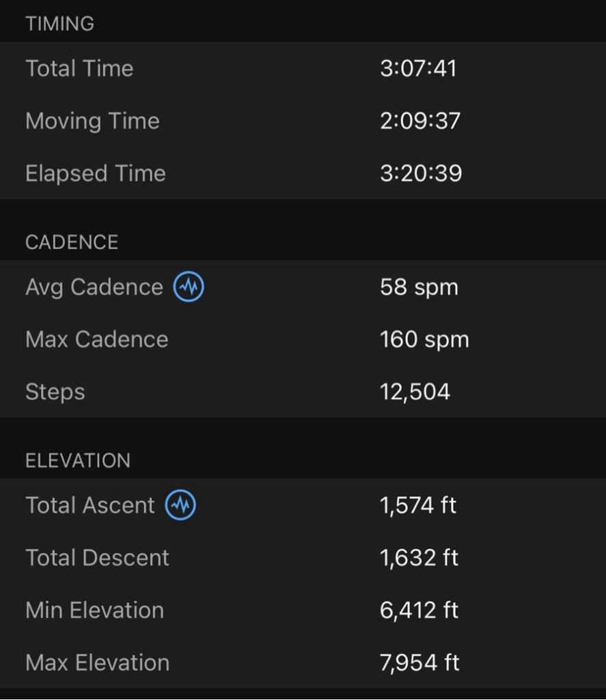The width and height of the screenshot is (606, 700).
Task: Select the 1,632 ft total descent value
Action: pos(419,558)
